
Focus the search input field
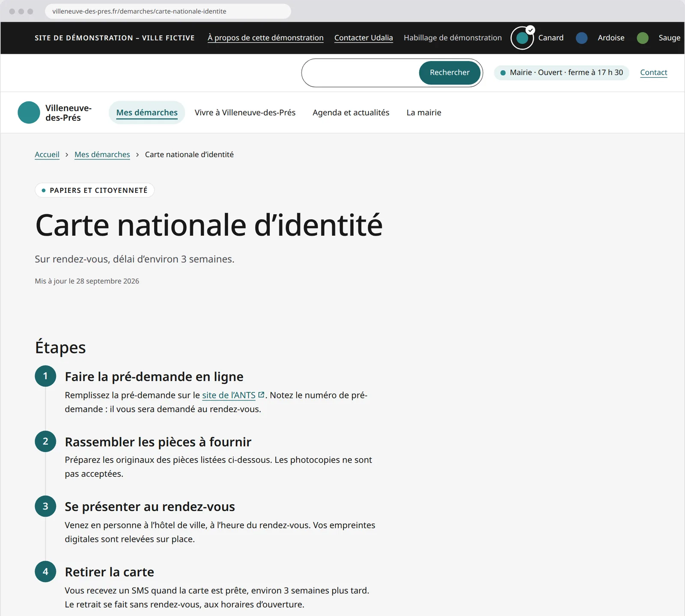(x=360, y=72)
